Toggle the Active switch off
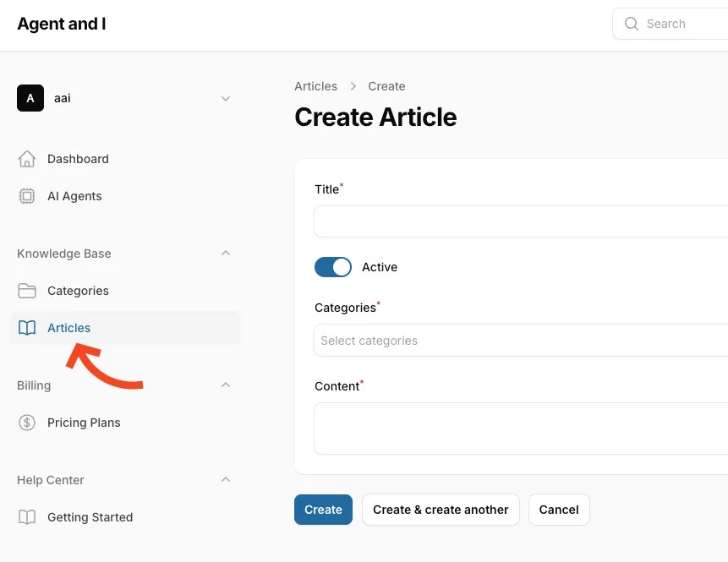This screenshot has width=728, height=562. point(333,267)
